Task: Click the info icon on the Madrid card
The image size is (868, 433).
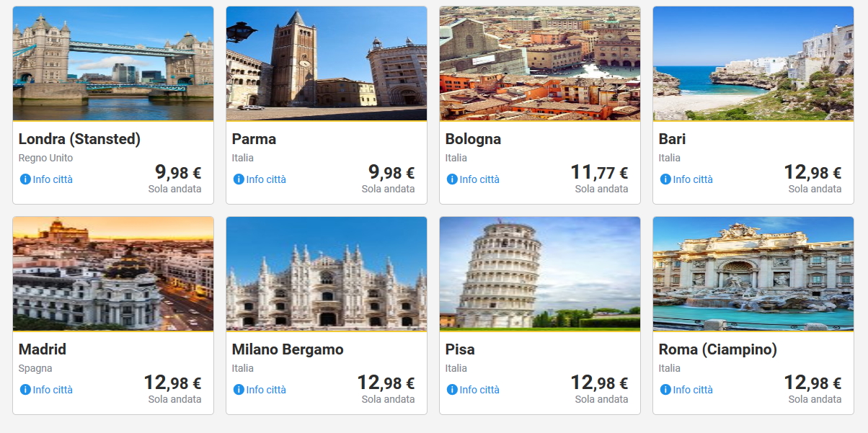Action: tap(25, 390)
